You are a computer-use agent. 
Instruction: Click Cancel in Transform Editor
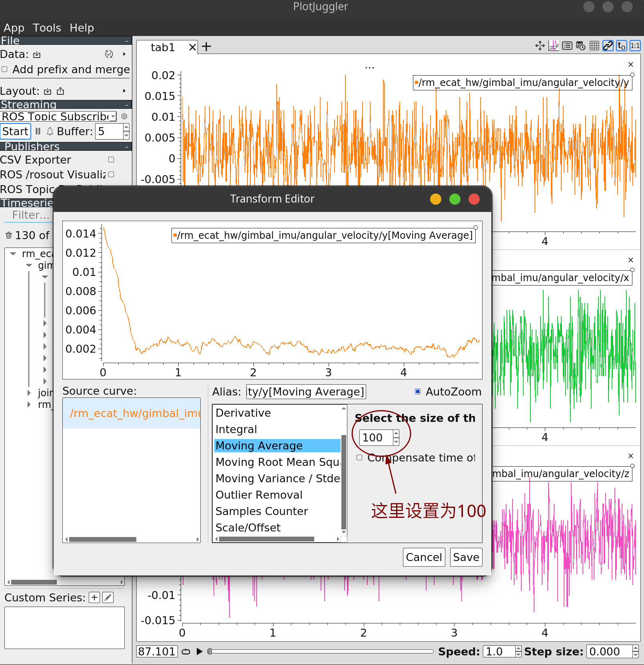[424, 557]
